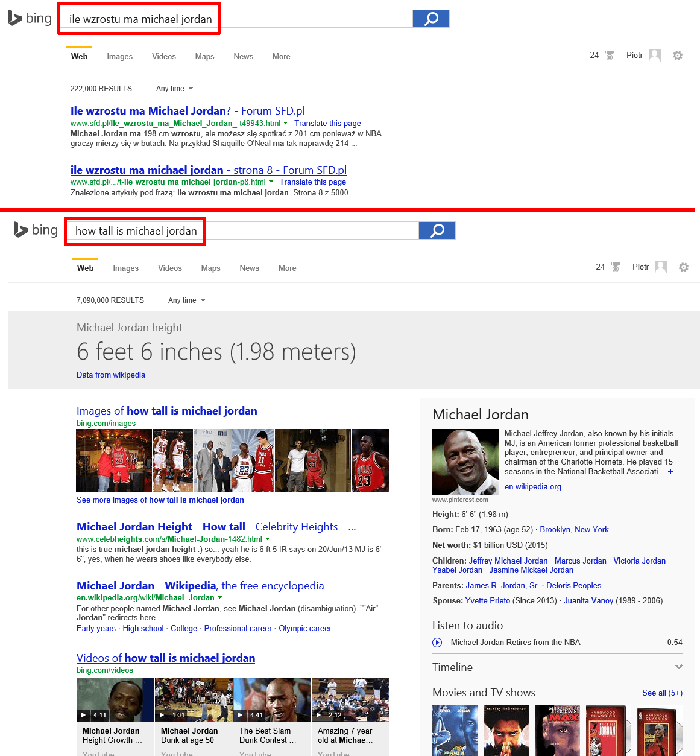Open the 'Michael Jordan to the Max' poster thumbnail
The width and height of the screenshot is (700, 756).
coord(557,730)
